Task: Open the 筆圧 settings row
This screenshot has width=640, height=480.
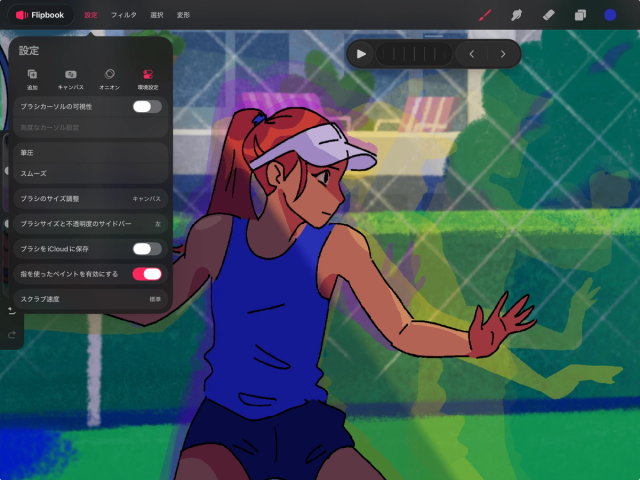Action: (x=91, y=153)
